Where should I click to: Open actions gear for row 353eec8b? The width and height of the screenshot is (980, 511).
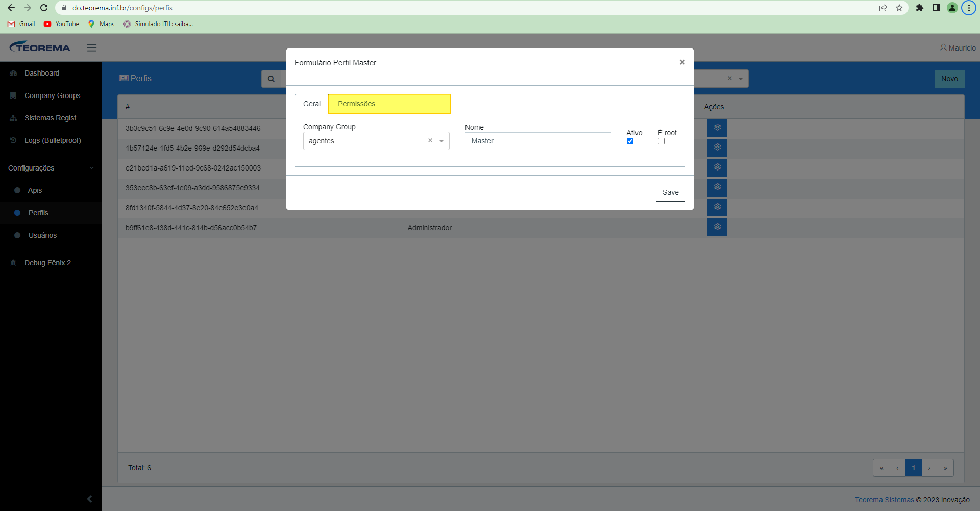click(717, 187)
